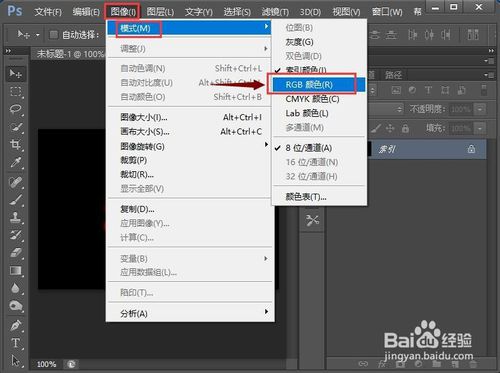The image size is (500, 373).
Task: Click the Auto-Align Layers icon in options bar
Action: (473, 34)
